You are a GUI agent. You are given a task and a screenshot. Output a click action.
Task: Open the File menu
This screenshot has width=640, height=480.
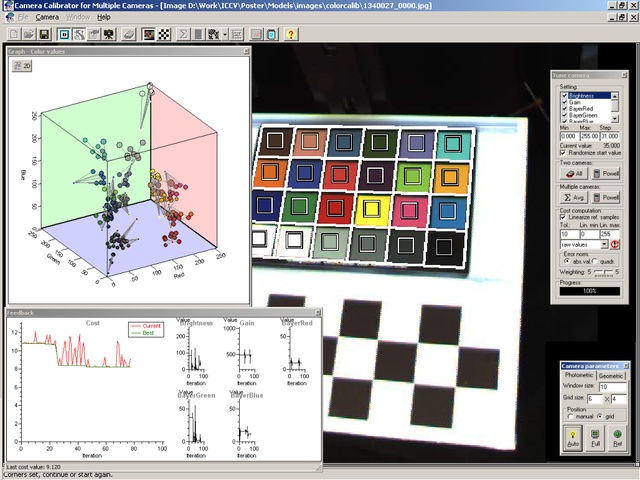pyautogui.click(x=23, y=17)
